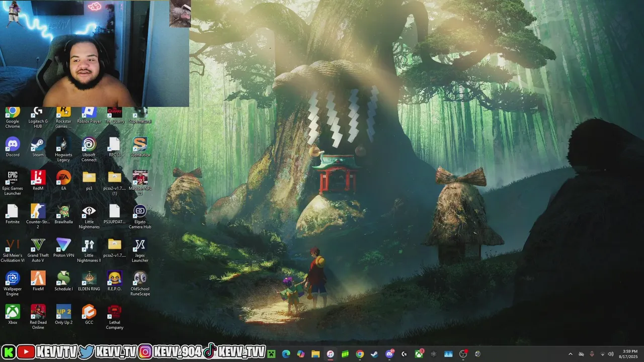Select the Supernatural desktop shortcut
The width and height of the screenshot is (644, 362).
pos(140,115)
